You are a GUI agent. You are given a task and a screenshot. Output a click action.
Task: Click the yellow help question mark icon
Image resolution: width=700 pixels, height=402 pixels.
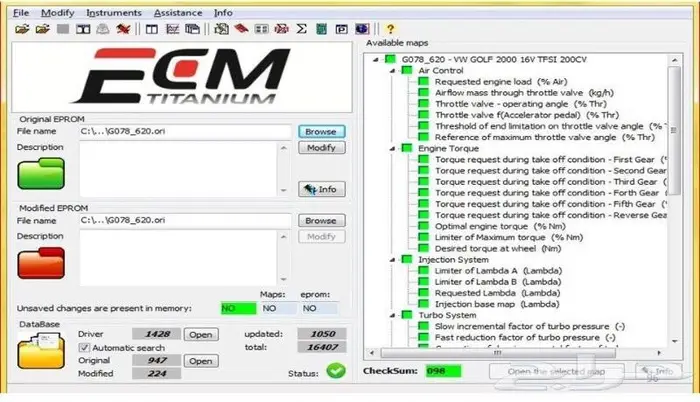(x=390, y=29)
